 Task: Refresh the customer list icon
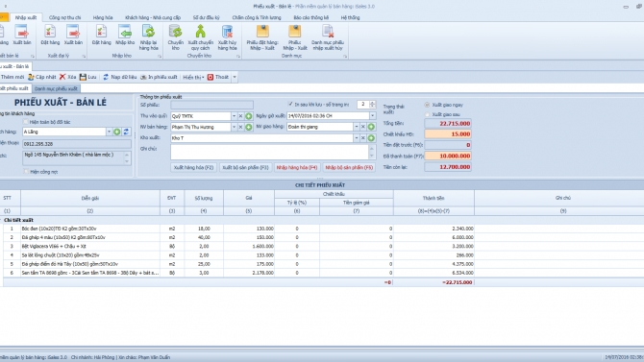126,132
